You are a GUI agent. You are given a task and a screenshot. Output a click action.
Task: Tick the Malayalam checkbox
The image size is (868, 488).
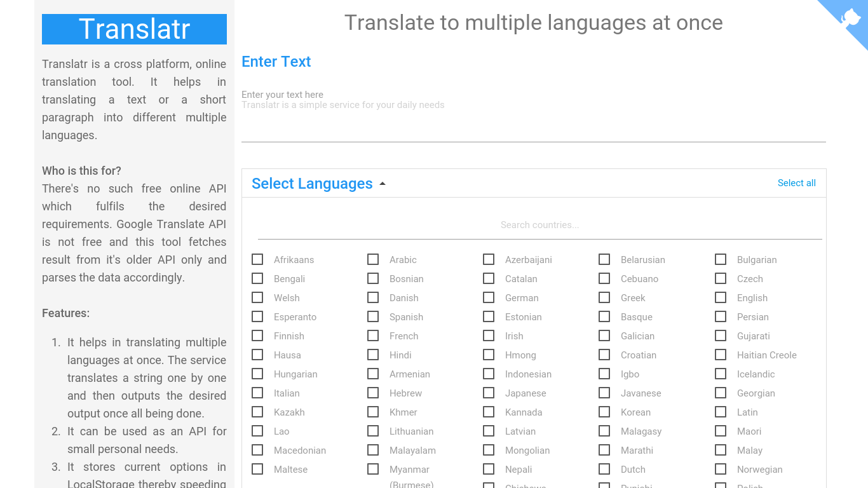click(x=373, y=450)
